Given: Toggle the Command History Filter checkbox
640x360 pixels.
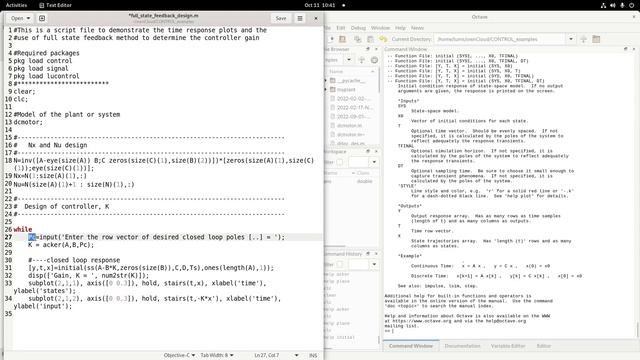Looking at the screenshot, I should point(340,264).
